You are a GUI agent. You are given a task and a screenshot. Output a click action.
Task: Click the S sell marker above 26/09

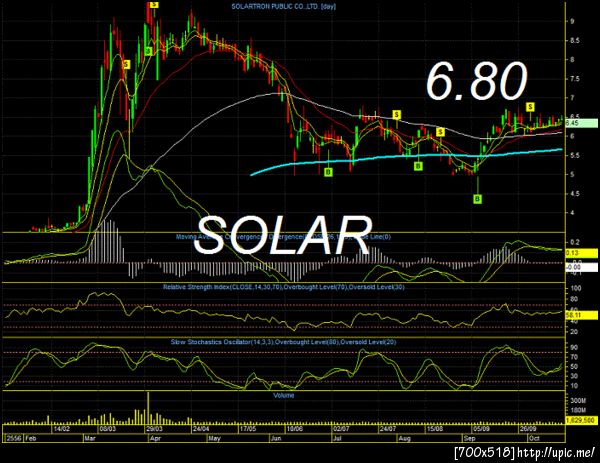pyautogui.click(x=530, y=107)
